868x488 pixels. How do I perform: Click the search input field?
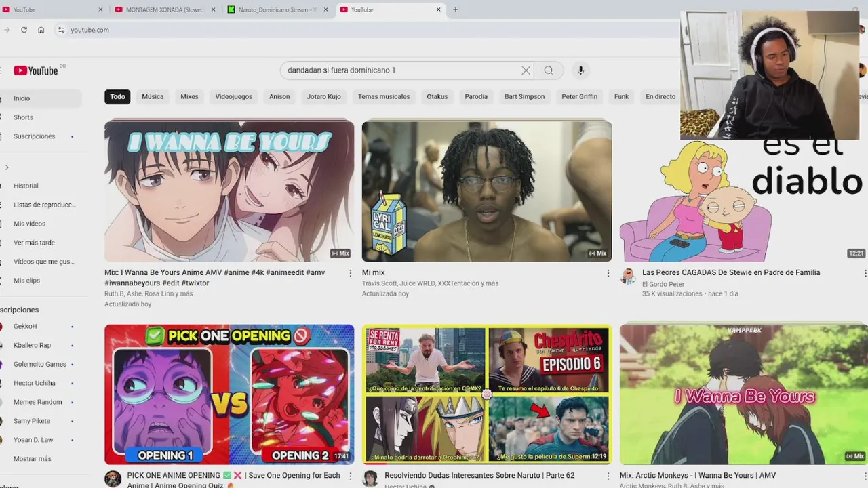[400, 70]
